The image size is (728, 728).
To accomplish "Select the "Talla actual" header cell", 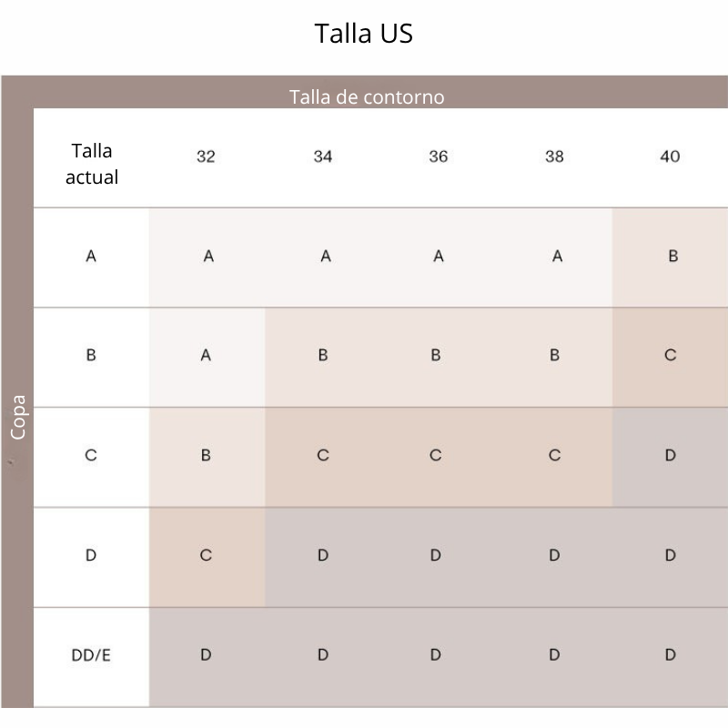I will tap(91, 164).
